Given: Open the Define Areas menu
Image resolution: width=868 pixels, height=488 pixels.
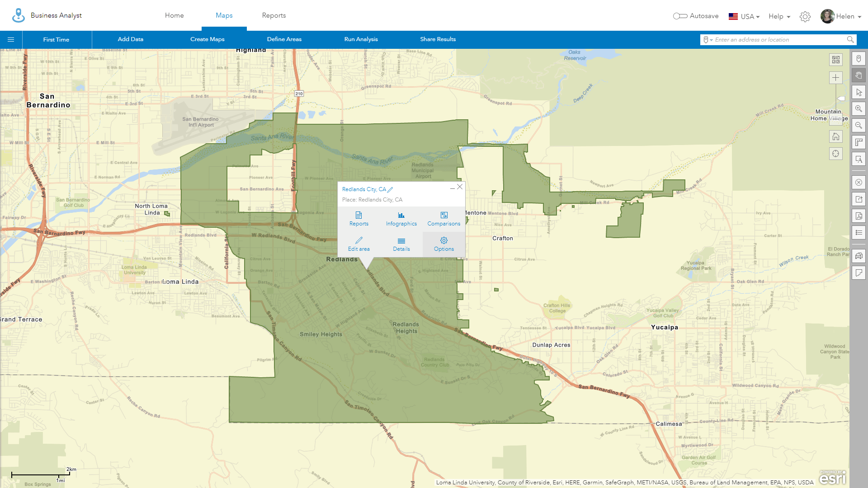Looking at the screenshot, I should (284, 39).
